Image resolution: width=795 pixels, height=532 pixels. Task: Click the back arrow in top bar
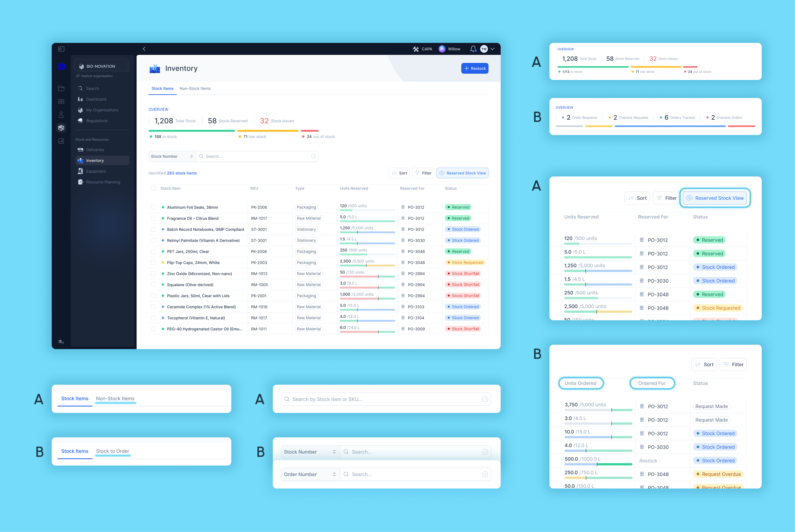(x=144, y=49)
